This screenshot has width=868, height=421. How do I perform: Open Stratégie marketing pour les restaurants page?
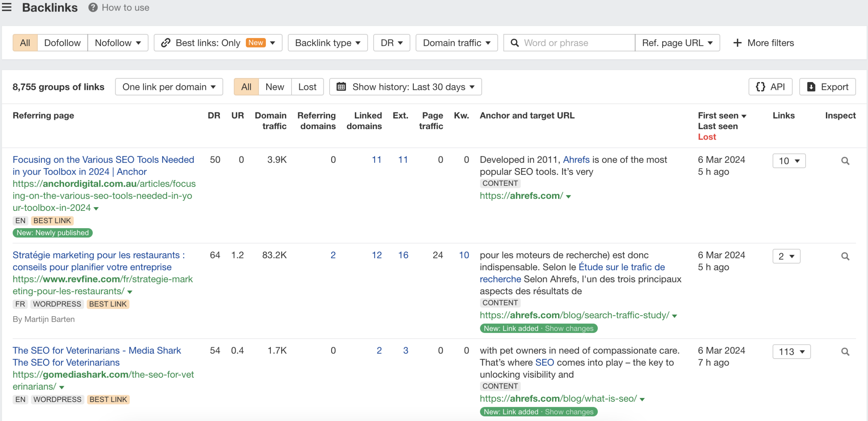click(99, 261)
